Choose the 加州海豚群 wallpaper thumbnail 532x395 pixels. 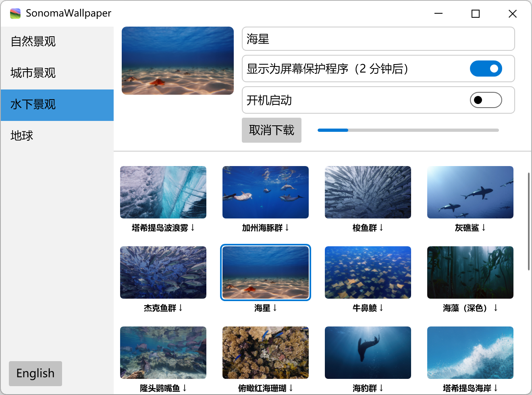(266, 192)
